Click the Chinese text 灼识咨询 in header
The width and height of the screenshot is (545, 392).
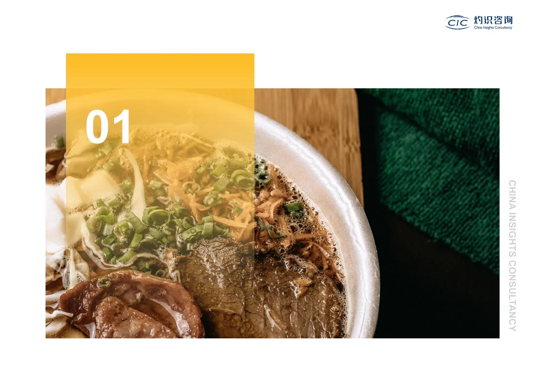tap(493, 20)
